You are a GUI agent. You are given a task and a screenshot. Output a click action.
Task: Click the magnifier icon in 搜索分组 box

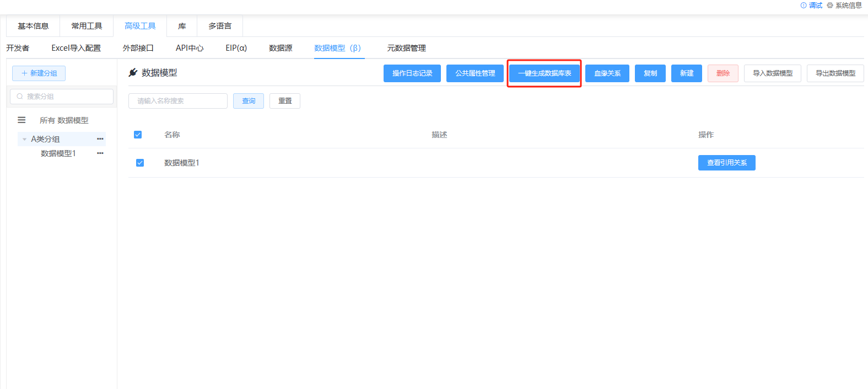(20, 97)
